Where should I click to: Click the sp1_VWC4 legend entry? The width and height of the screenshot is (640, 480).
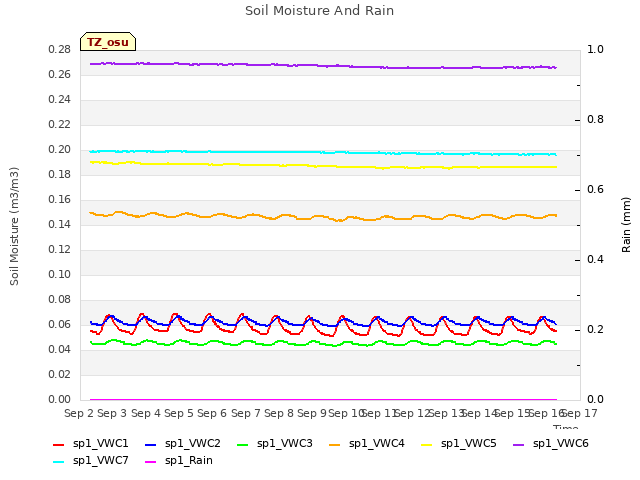[367, 443]
